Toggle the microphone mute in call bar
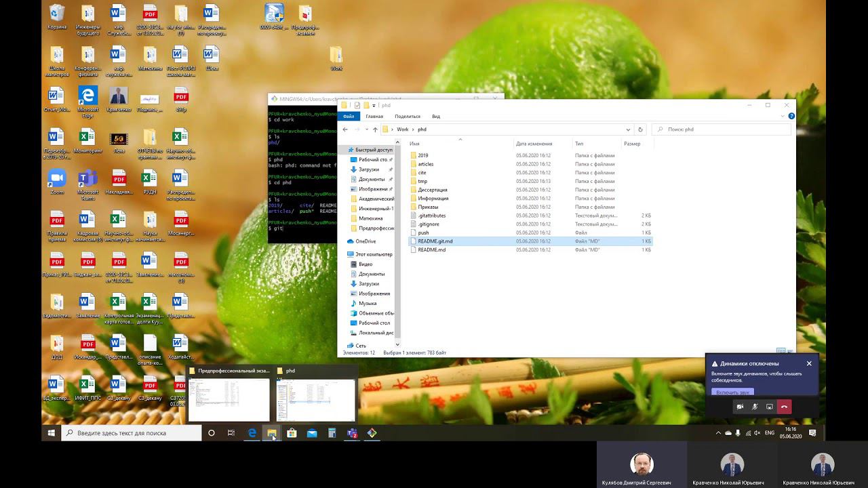Image resolution: width=868 pixels, height=488 pixels. click(755, 407)
